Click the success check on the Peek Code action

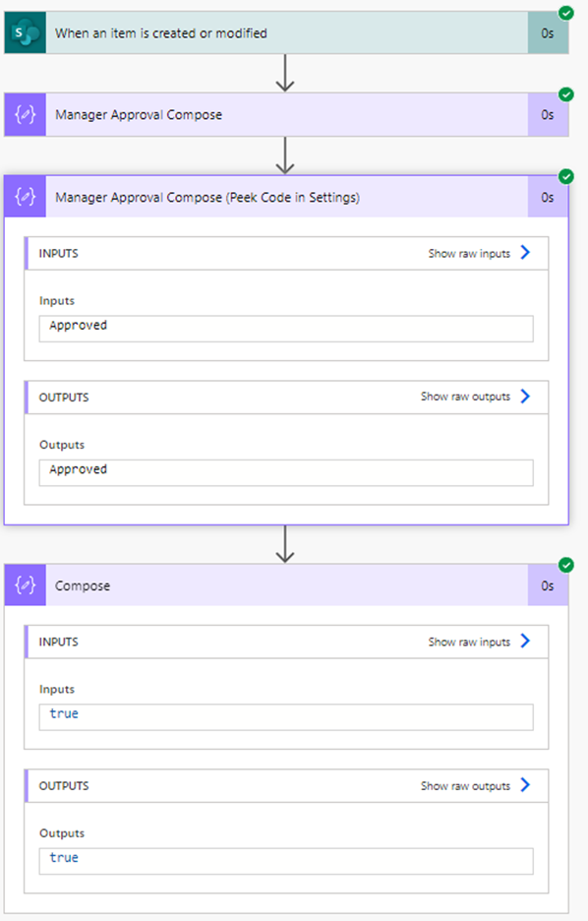565,178
